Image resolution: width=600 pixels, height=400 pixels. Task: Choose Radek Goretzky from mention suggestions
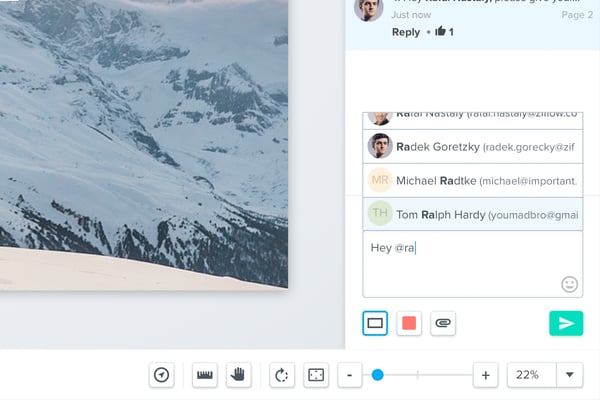click(472, 146)
